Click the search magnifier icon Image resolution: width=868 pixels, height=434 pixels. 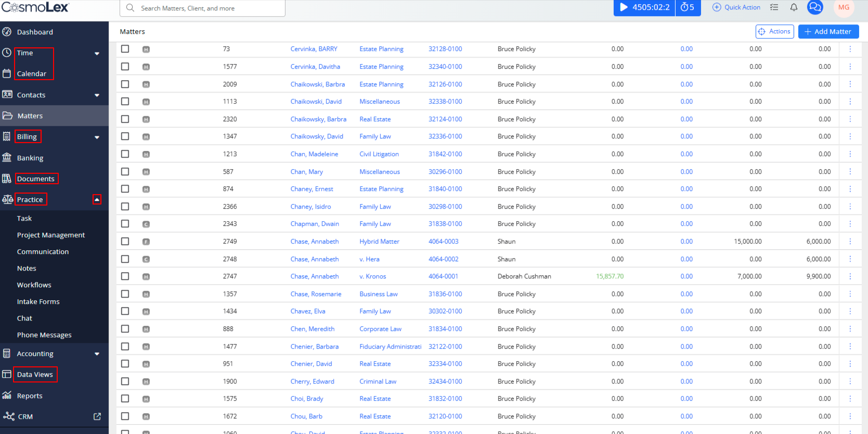pos(131,8)
